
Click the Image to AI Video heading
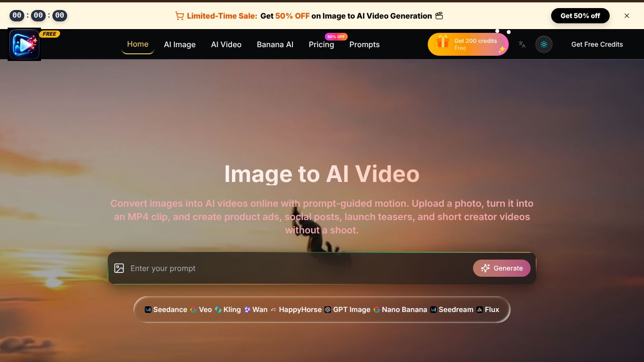[x=322, y=174]
